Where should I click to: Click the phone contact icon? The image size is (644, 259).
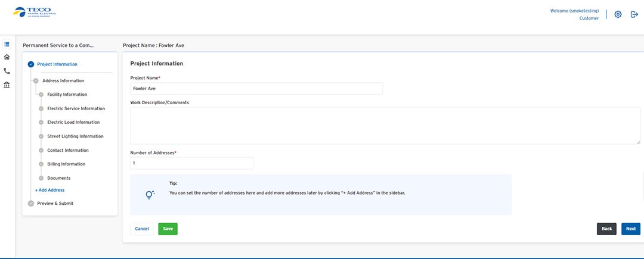tap(7, 71)
